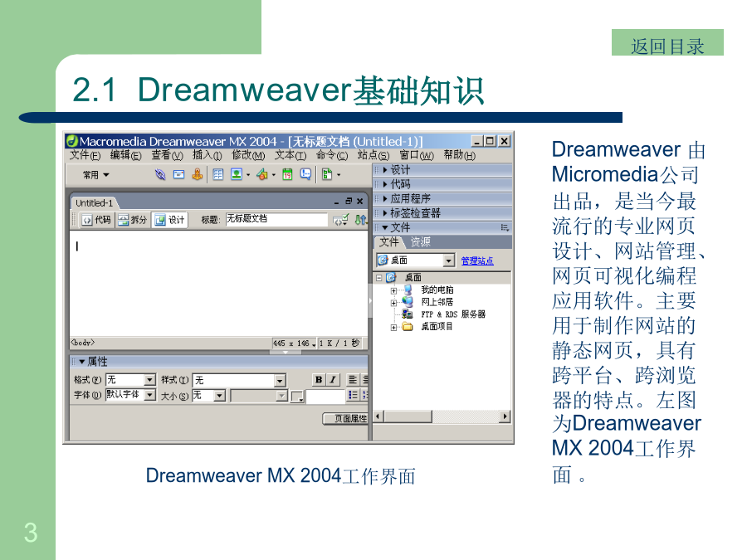The height and width of the screenshot is (560, 747).
Task: Click the insert media shapes icon
Action: [261, 175]
